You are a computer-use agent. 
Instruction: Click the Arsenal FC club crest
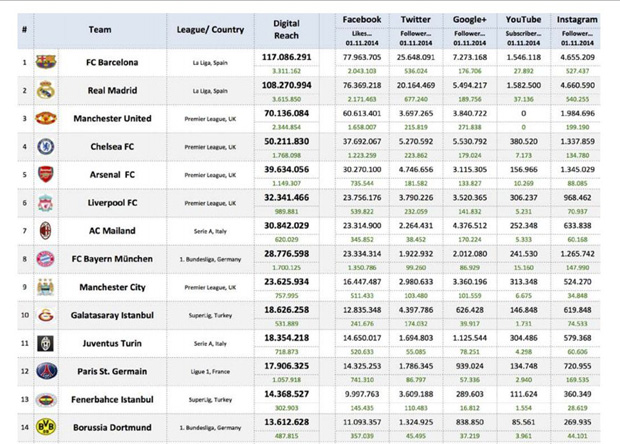click(x=46, y=174)
